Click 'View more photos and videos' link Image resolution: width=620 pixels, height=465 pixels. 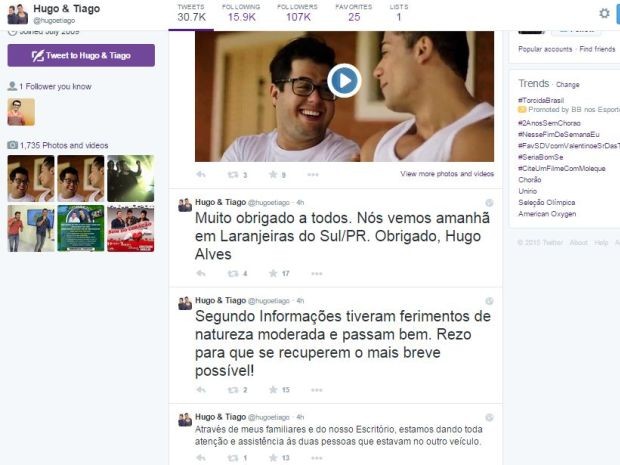446,174
